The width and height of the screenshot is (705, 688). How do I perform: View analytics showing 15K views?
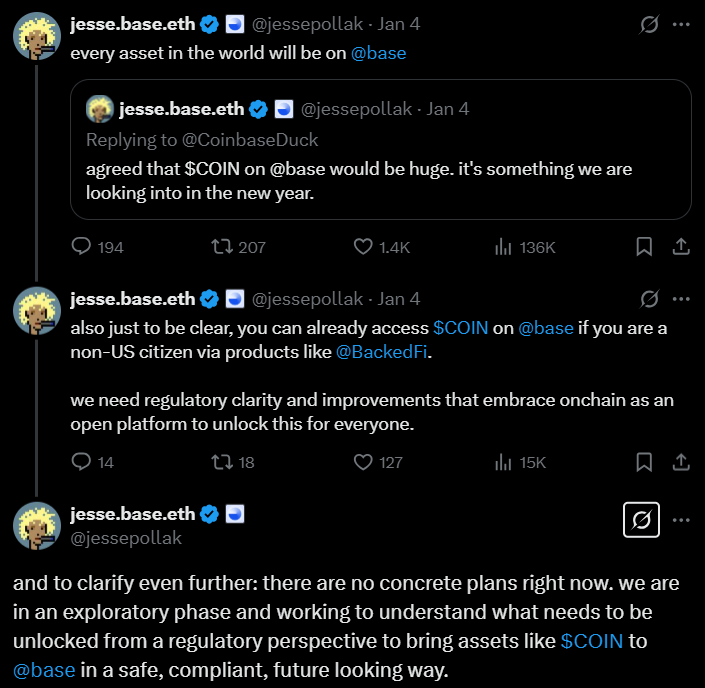pos(504,461)
